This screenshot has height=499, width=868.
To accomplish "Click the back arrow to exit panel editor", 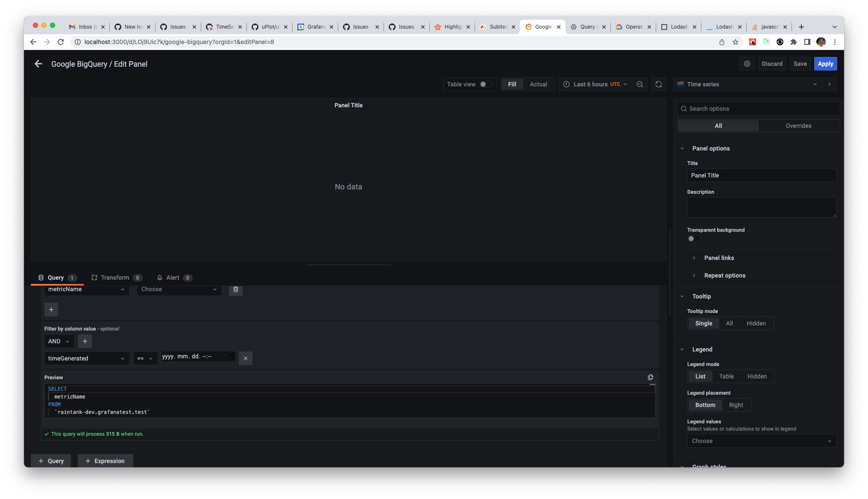I will coord(38,64).
